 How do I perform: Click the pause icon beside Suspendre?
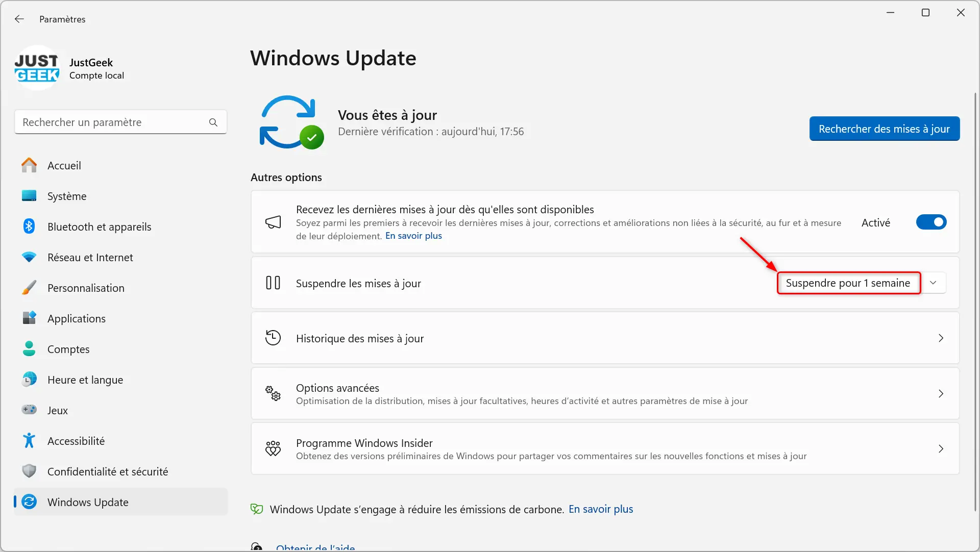pos(273,283)
